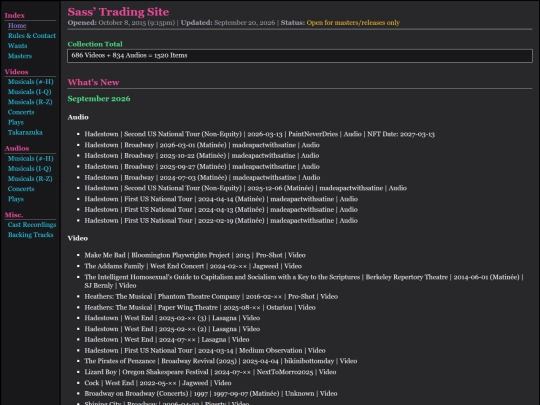Go to the Wants page
This screenshot has height=405, width=540.
(18, 46)
